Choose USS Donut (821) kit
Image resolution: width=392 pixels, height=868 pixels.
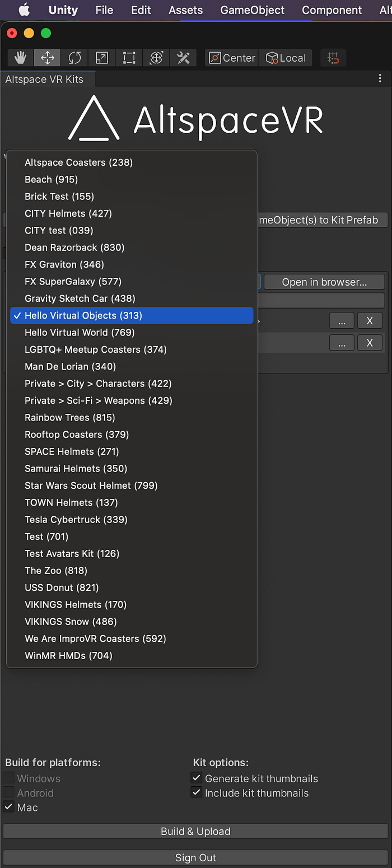[x=132, y=587]
